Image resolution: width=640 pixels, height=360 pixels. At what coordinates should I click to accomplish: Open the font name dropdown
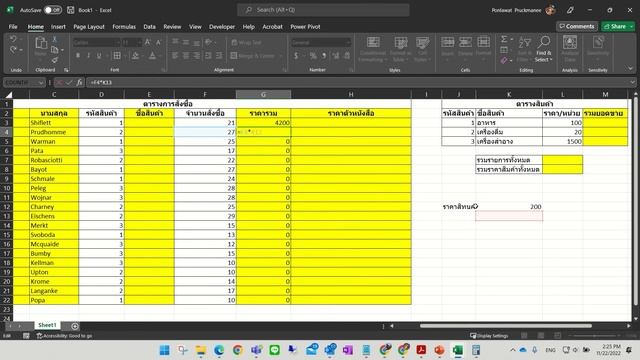(118, 42)
